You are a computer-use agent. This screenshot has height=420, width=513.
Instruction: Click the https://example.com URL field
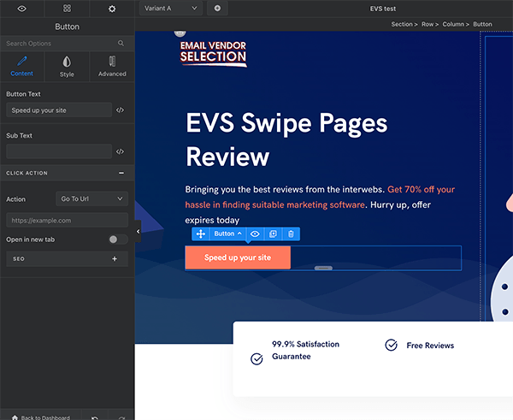coord(67,221)
